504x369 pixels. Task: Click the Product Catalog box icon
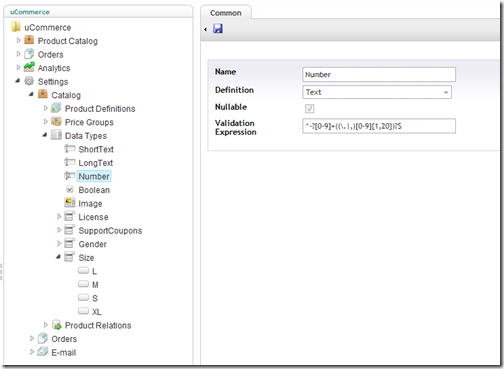pos(29,40)
